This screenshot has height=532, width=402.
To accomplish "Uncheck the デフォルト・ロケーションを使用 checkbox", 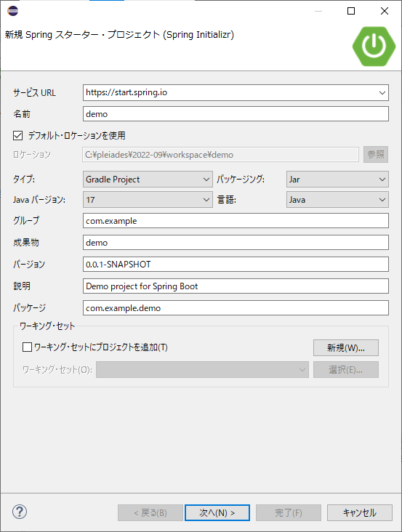I will point(18,136).
